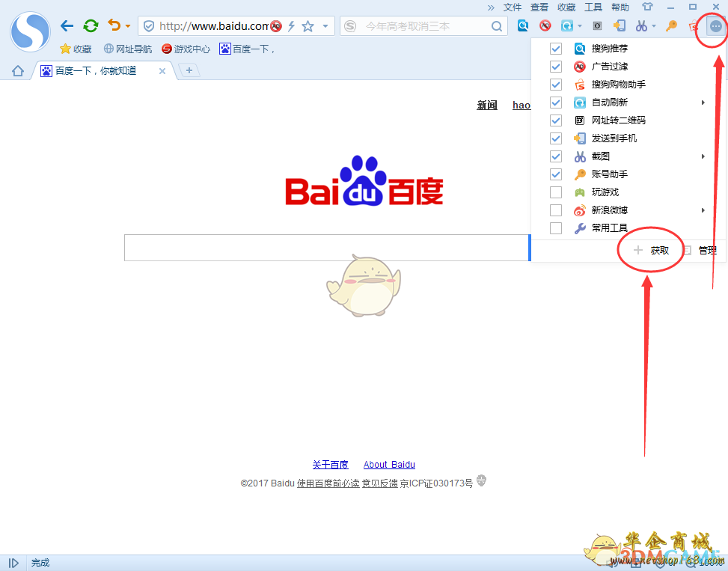Click the ad-block icon in address bar
Viewport: 728px width, 571px height.
point(276,26)
